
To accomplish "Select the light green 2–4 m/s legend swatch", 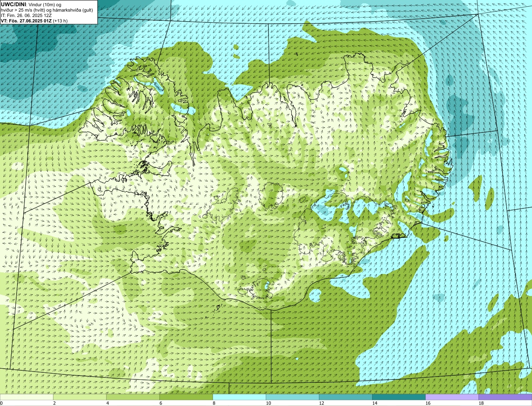I will [80, 397].
